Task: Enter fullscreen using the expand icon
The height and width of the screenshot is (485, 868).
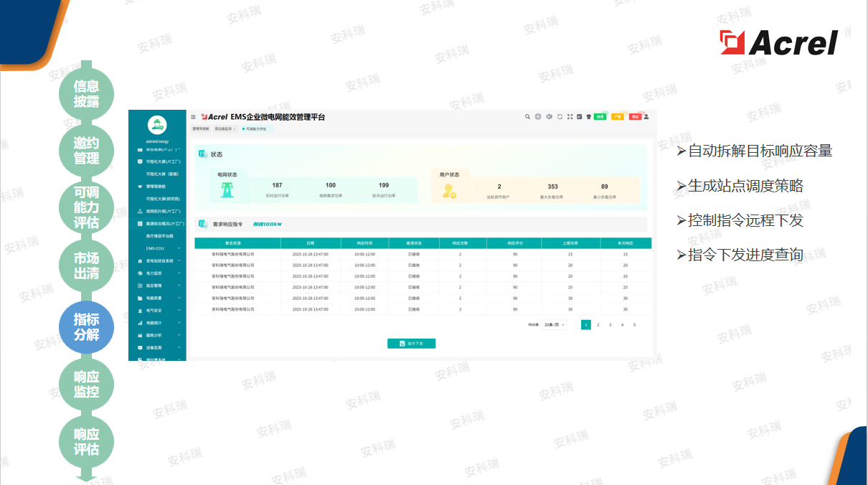Action: pos(570,116)
